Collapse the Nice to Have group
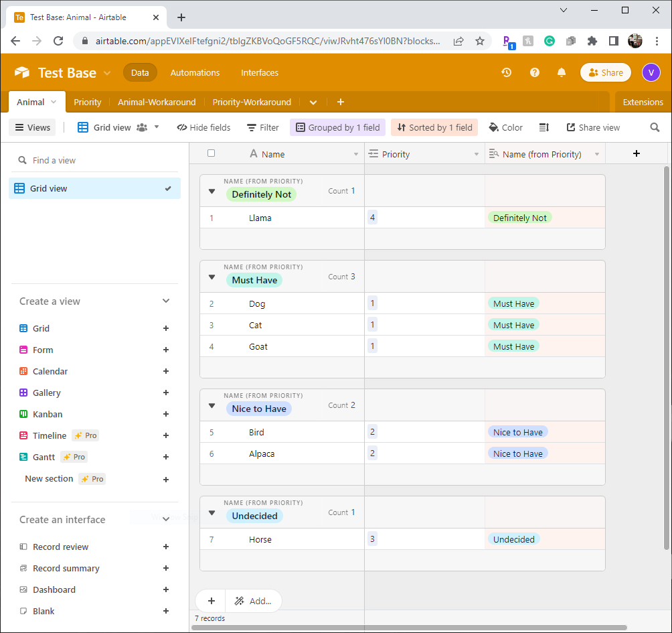This screenshot has height=633, width=672. tap(212, 406)
